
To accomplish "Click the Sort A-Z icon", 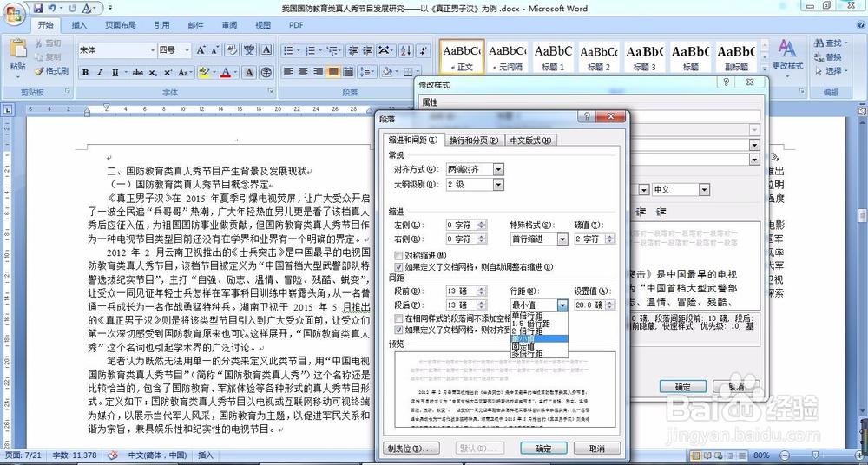I will pyautogui.click(x=405, y=50).
